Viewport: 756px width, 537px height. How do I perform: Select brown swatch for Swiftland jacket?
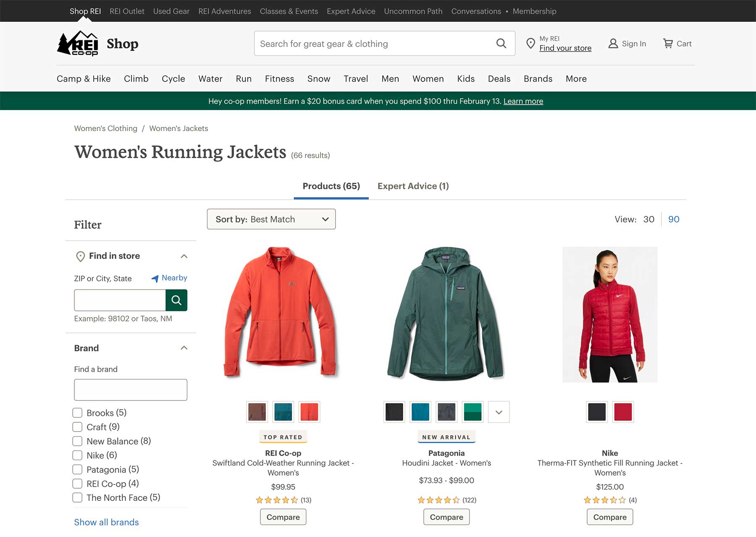[257, 412]
